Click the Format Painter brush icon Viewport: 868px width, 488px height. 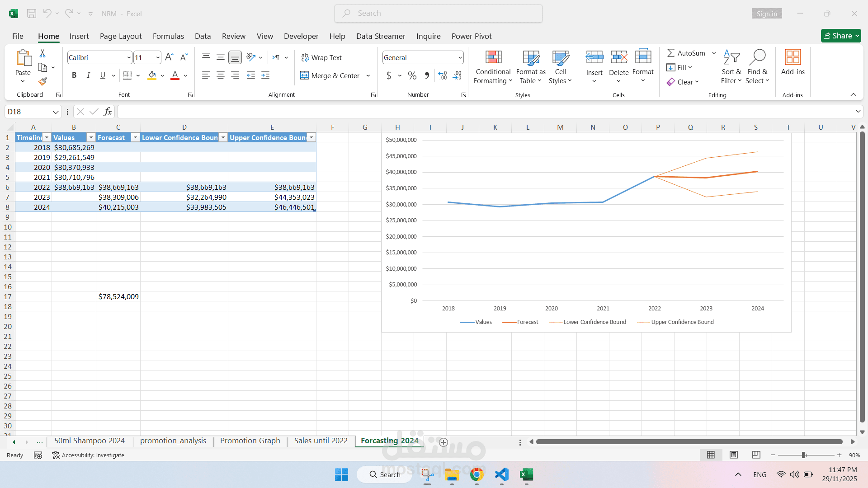[42, 81]
